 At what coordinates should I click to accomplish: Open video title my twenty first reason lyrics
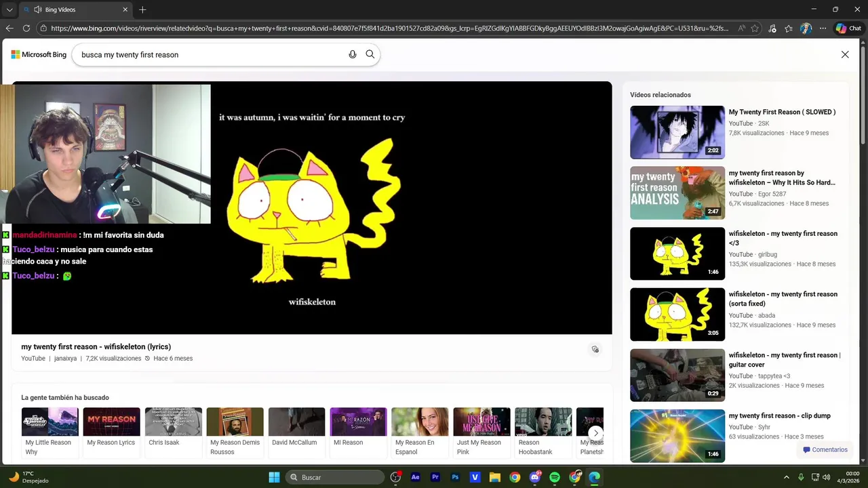(x=96, y=346)
